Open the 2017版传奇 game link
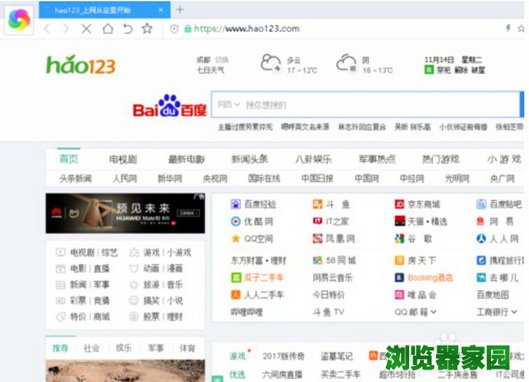This screenshot has width=529, height=382. click(283, 356)
